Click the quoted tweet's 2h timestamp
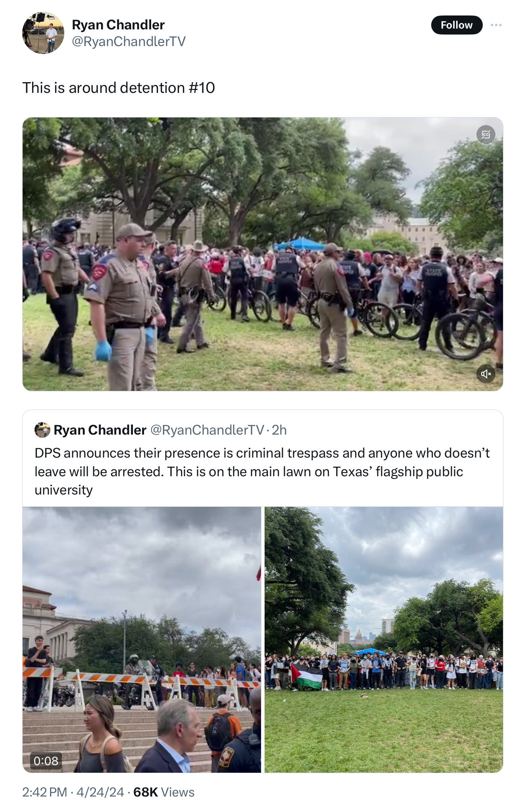 (279, 430)
